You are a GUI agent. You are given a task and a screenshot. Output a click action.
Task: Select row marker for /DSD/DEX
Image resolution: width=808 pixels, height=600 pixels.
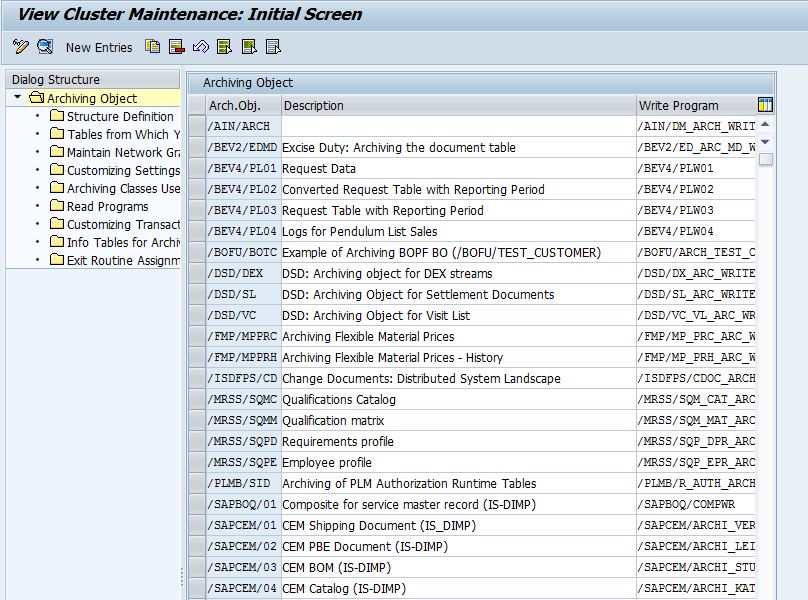[x=197, y=274]
